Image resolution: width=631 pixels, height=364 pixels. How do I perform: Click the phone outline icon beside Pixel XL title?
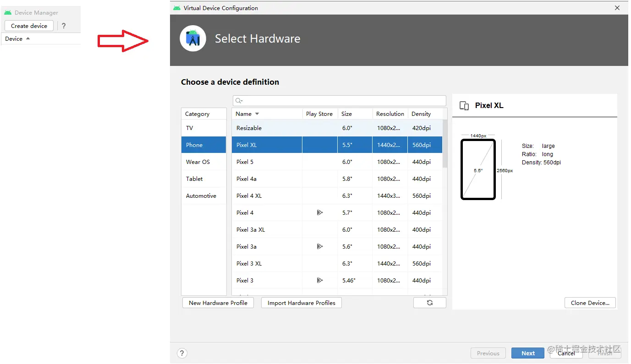tap(464, 105)
